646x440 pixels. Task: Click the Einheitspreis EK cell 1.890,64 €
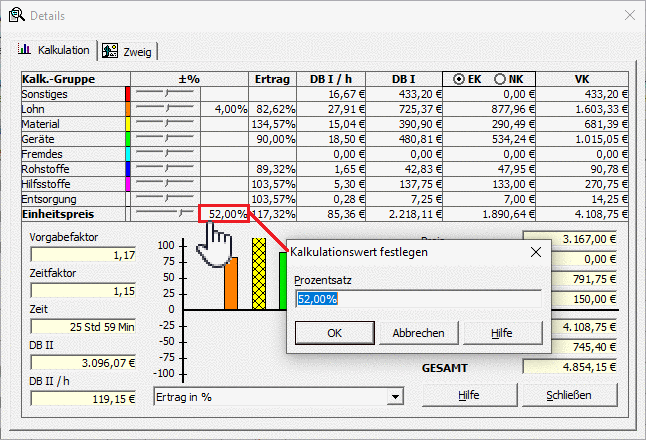point(489,214)
